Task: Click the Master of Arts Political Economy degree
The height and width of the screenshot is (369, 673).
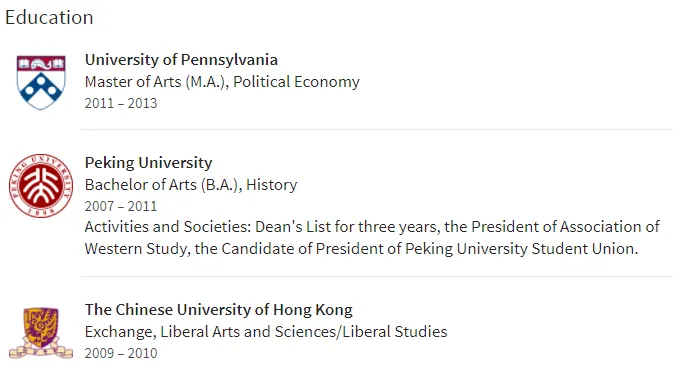Action: (222, 82)
